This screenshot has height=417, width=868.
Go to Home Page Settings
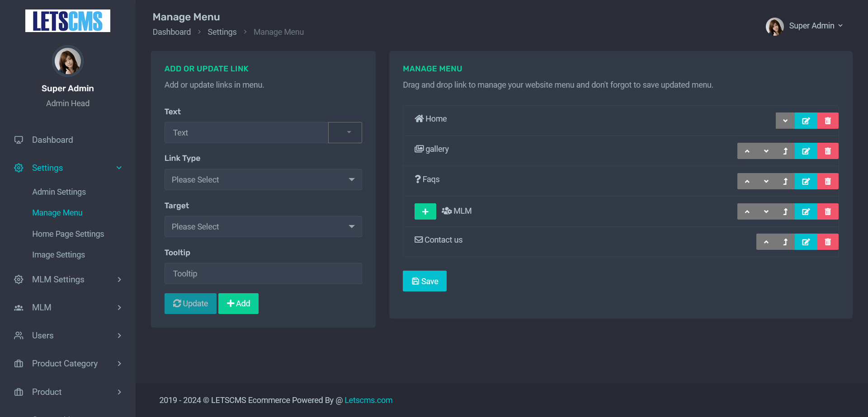(x=68, y=234)
